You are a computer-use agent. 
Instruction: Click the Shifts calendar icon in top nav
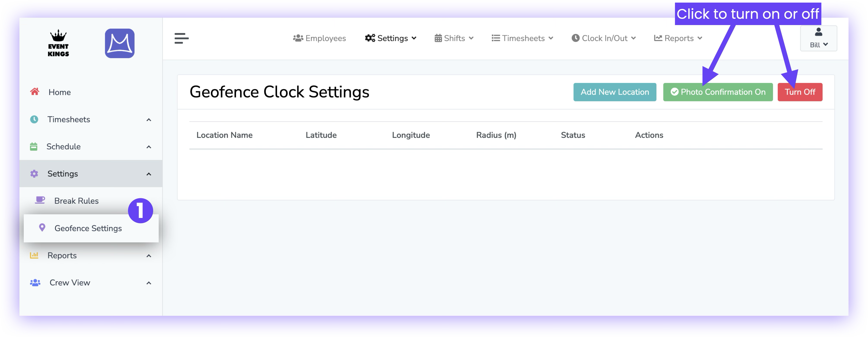coord(438,38)
